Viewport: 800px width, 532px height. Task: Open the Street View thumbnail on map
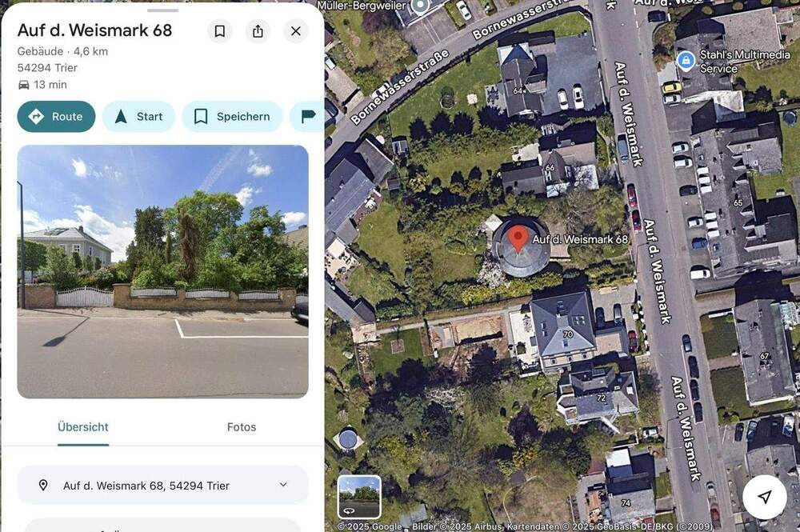click(359, 496)
